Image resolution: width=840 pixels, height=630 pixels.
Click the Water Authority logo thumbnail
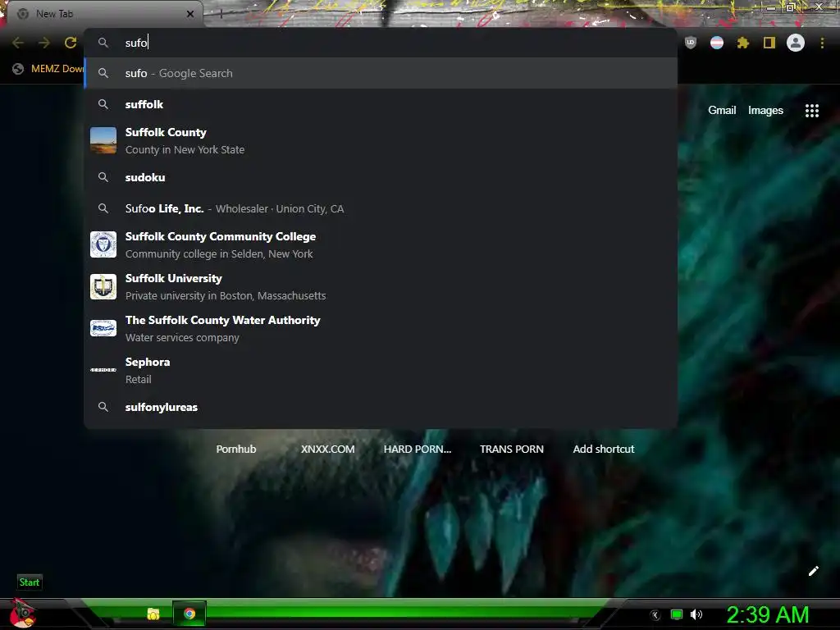point(103,328)
